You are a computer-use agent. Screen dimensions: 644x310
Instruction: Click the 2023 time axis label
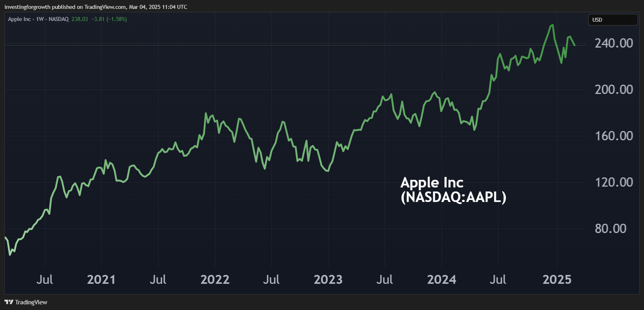328,279
